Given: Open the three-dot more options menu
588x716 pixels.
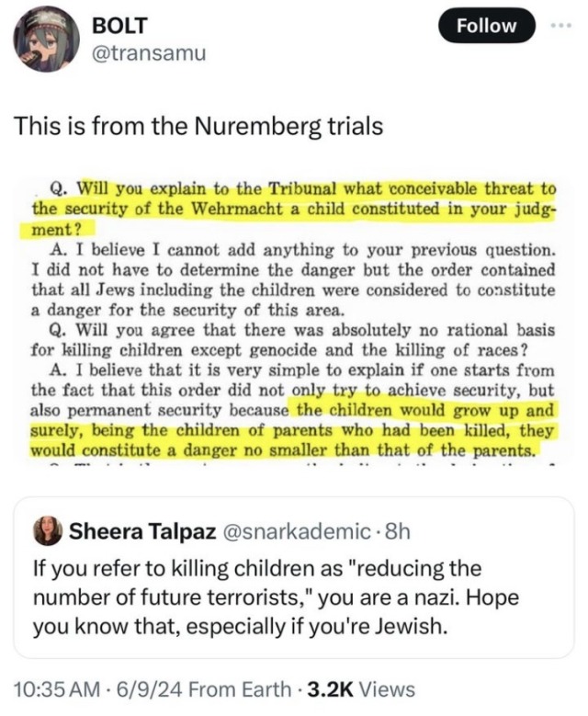Looking at the screenshot, I should click(x=560, y=26).
